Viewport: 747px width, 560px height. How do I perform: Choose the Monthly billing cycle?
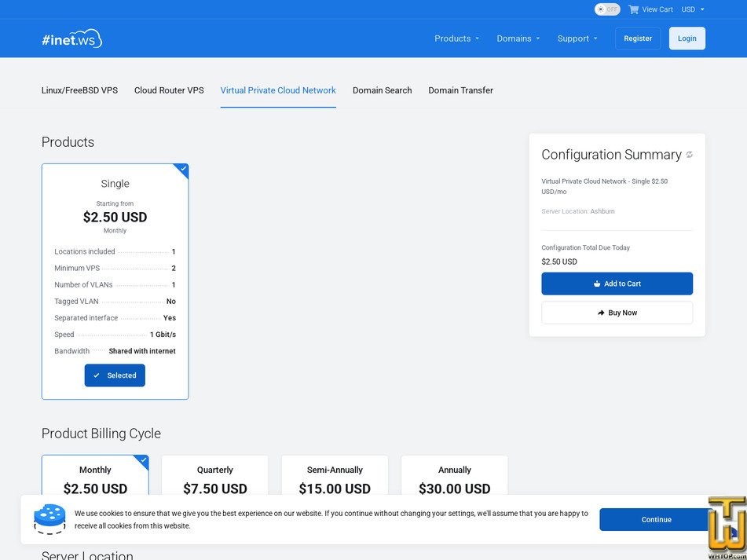(95, 476)
